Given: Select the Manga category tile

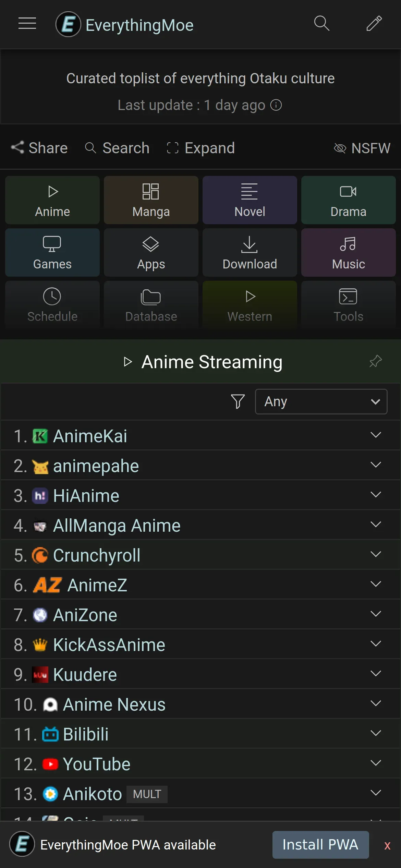Looking at the screenshot, I should 151,200.
